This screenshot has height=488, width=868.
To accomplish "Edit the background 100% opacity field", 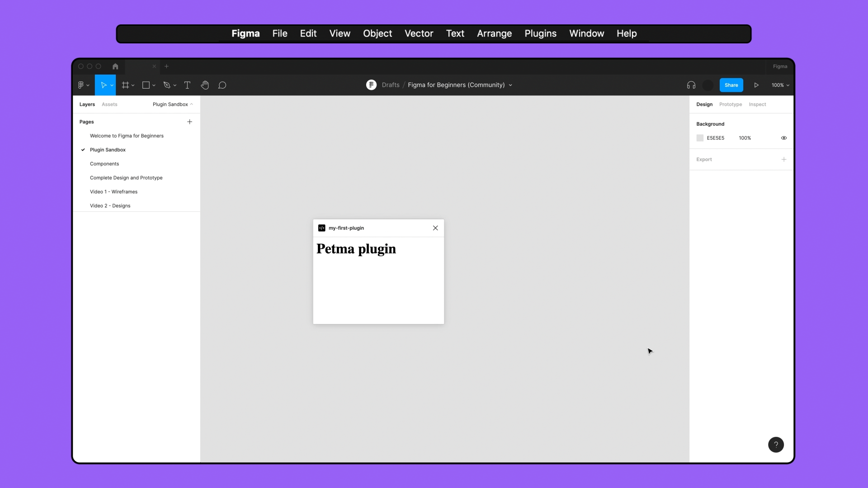I will click(745, 138).
